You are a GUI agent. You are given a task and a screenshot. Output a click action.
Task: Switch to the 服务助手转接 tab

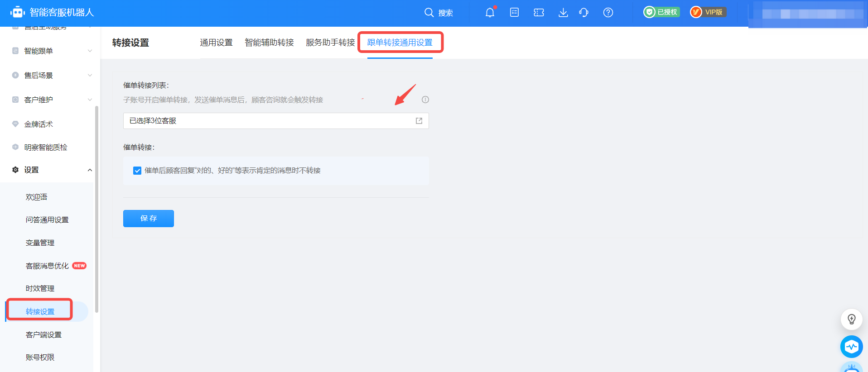330,43
